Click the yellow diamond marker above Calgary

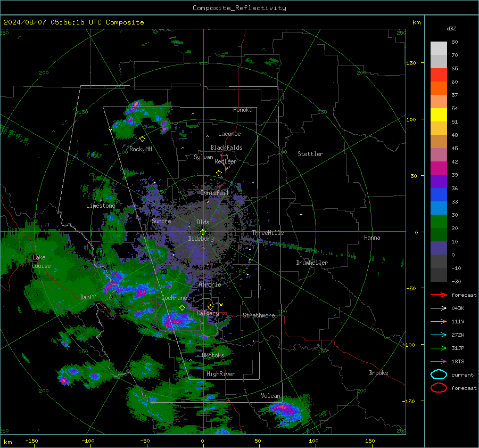[210, 307]
